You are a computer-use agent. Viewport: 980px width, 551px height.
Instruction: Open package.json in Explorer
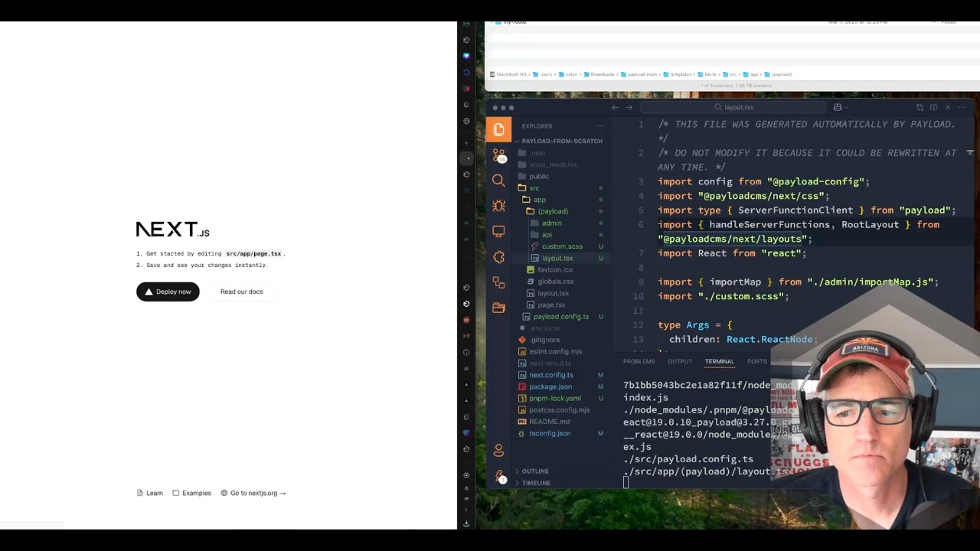[550, 386]
